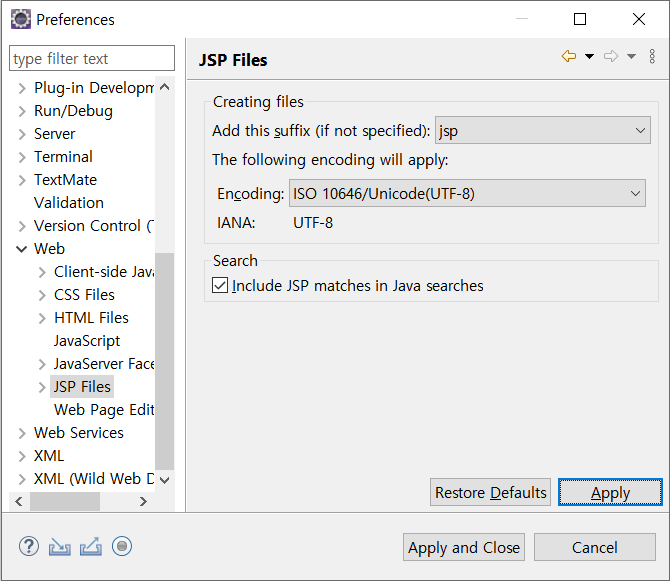Select Web Page Editor tree item

pos(104,410)
